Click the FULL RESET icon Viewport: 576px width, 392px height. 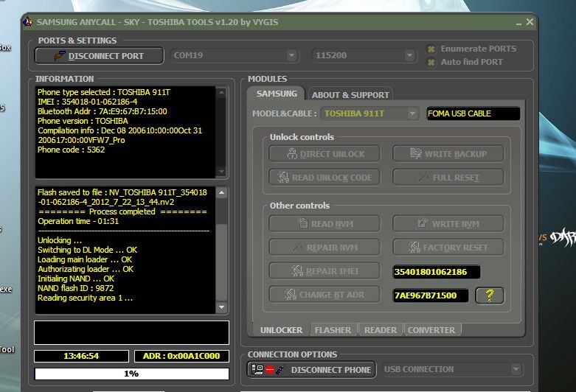pos(423,178)
